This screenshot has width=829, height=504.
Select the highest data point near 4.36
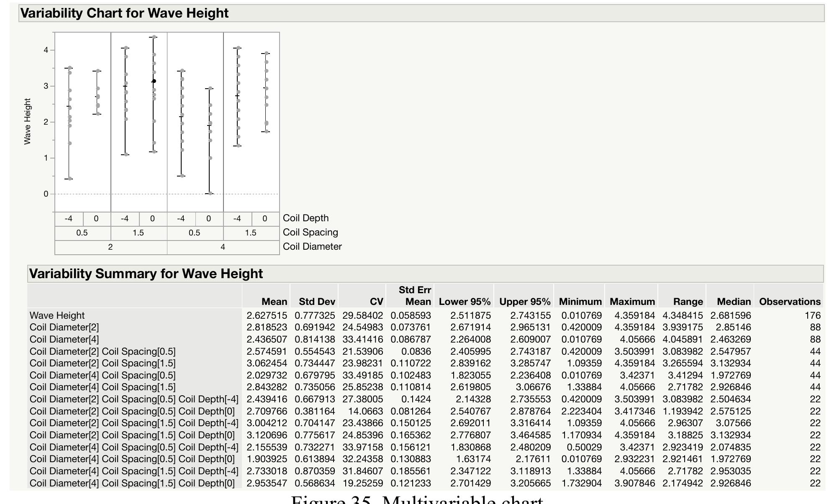[x=154, y=36]
